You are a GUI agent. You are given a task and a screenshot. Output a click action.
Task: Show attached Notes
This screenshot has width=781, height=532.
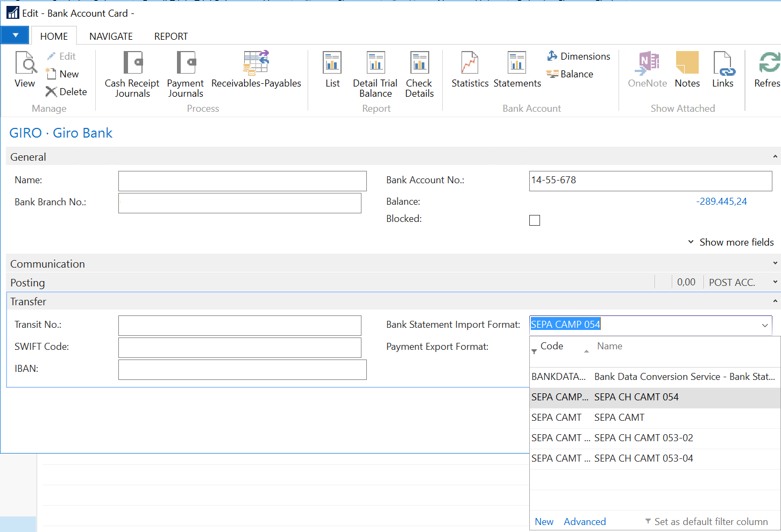pos(687,69)
